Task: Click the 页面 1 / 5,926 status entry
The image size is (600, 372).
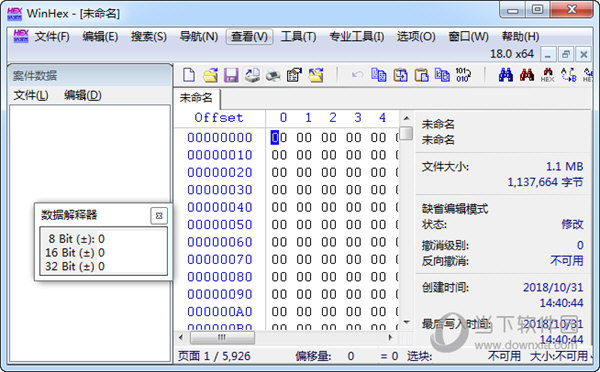Action: [x=214, y=356]
